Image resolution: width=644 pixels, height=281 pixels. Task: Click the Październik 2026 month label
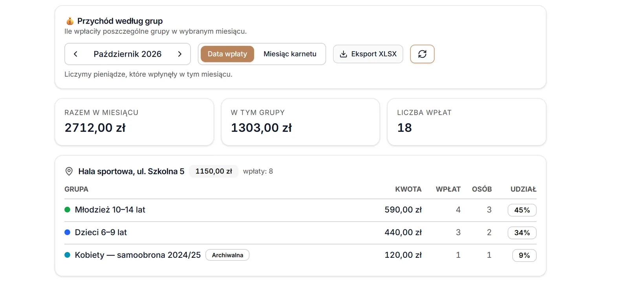pyautogui.click(x=128, y=54)
